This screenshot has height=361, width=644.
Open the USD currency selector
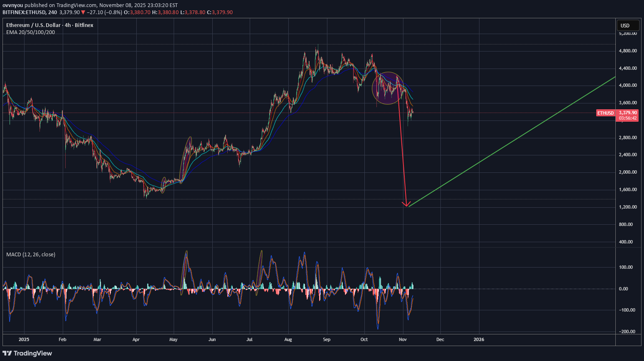(x=625, y=25)
